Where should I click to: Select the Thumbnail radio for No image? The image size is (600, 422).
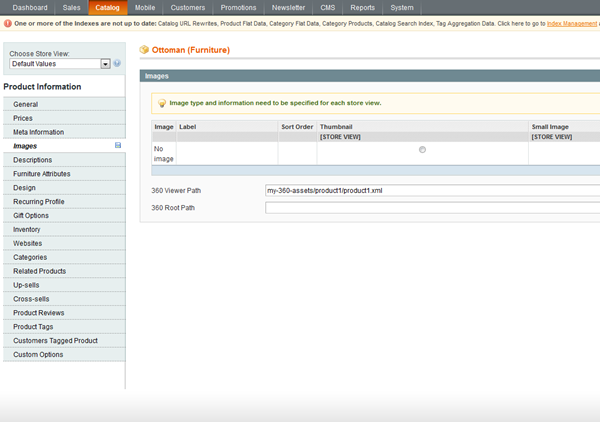(422, 150)
